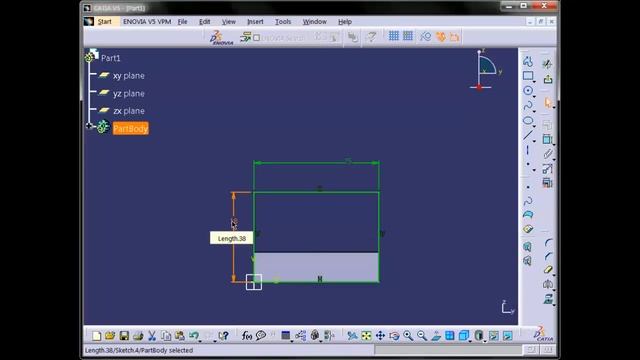Click the CATIA logo bottom right
640x360 pixels.
point(543,333)
